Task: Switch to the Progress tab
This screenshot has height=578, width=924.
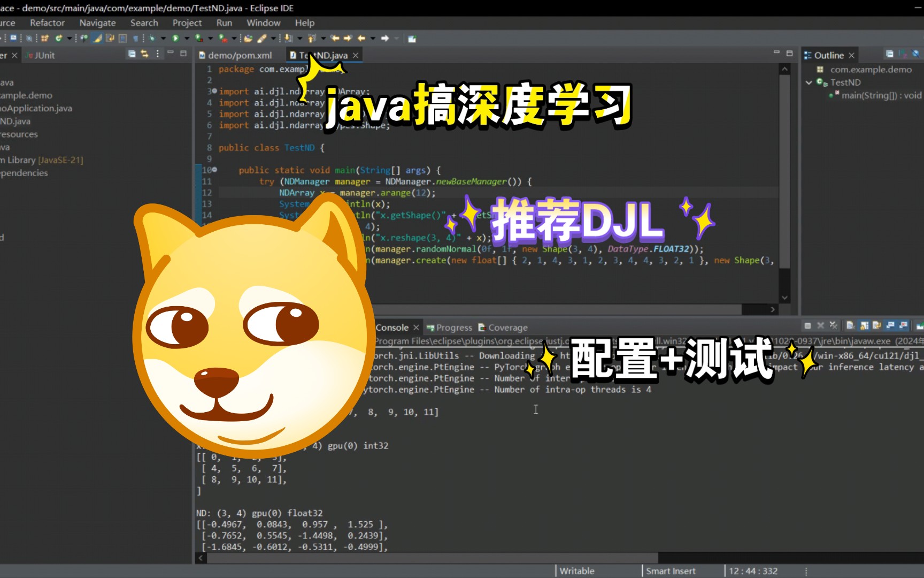Action: pos(449,328)
